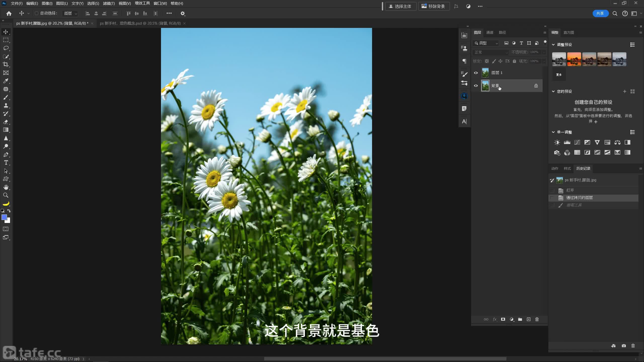This screenshot has width=644, height=362.
Task: Click the delete layer trash icon
Action: [537, 319]
